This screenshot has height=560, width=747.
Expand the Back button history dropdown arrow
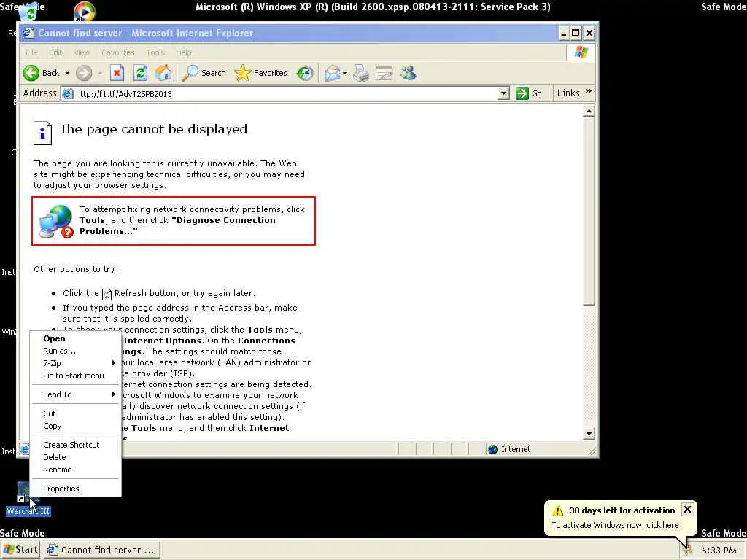pyautogui.click(x=67, y=73)
